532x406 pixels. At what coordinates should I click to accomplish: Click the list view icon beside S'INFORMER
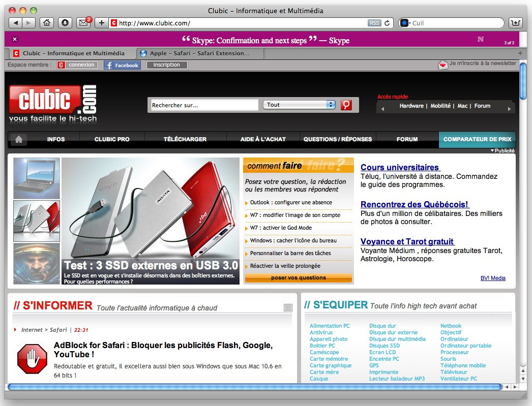288,307
